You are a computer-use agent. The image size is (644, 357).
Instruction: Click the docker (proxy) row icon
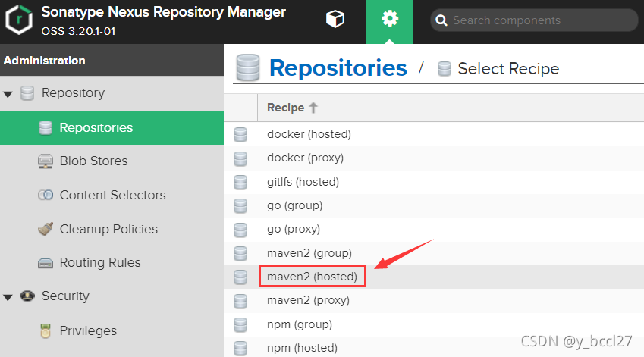(240, 158)
